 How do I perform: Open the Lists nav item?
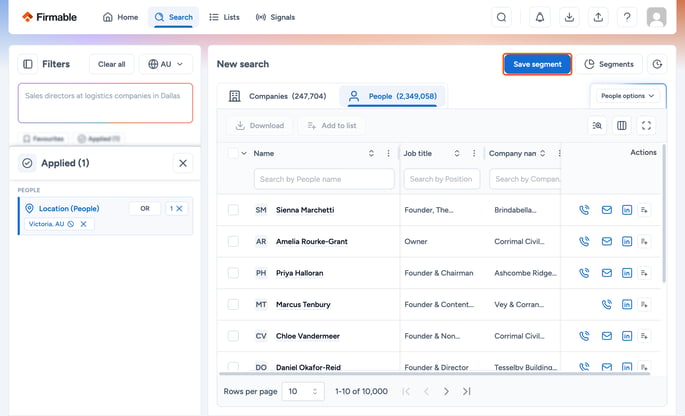pos(225,17)
